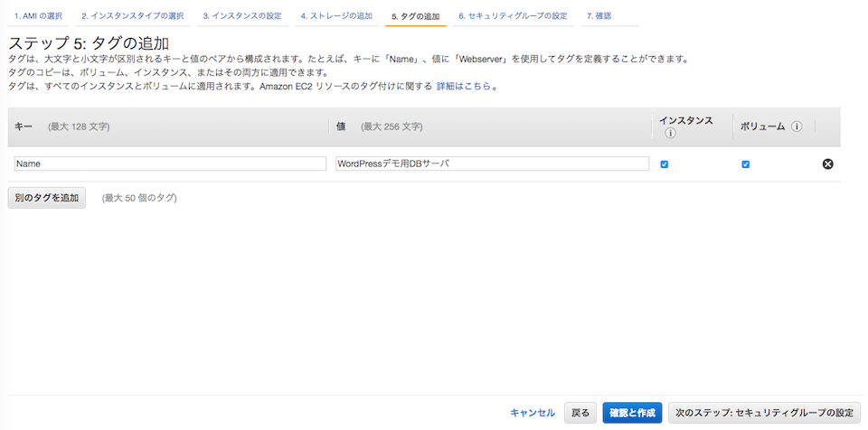Open info icon under インスタンス column header
The height and width of the screenshot is (430, 868).
[x=670, y=134]
